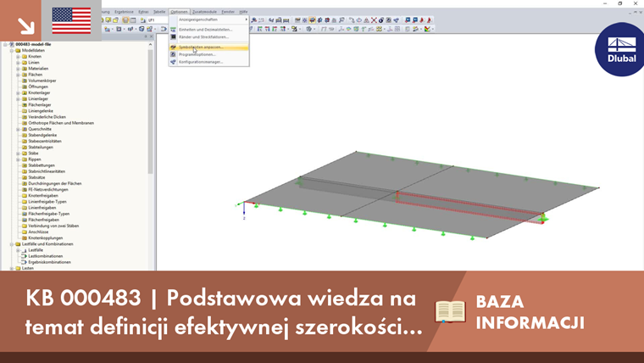Select Stabexzentrizitäten tree item

pos(45,141)
